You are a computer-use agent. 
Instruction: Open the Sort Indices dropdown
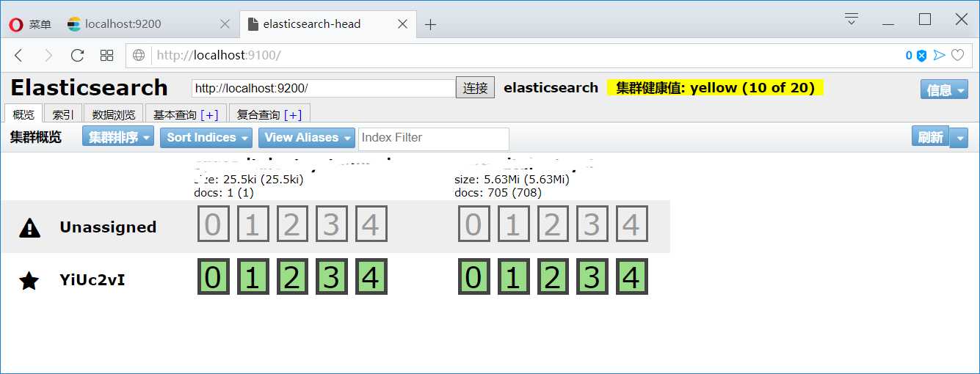pyautogui.click(x=206, y=137)
